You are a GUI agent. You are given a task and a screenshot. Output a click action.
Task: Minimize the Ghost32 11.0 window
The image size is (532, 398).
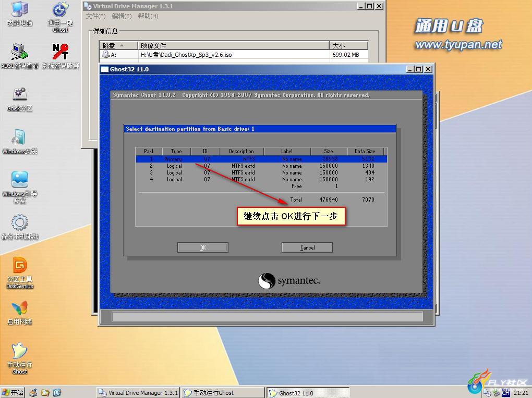click(410, 69)
